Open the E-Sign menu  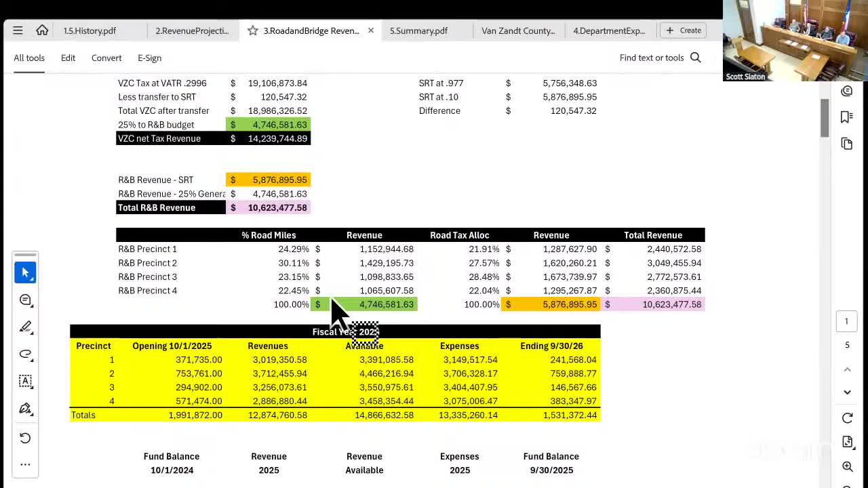(149, 58)
